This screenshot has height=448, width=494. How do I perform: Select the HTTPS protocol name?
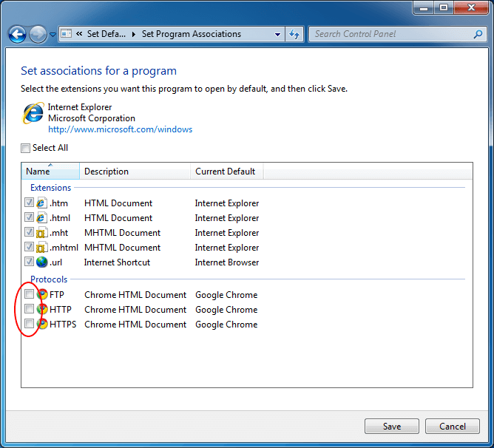tap(63, 325)
